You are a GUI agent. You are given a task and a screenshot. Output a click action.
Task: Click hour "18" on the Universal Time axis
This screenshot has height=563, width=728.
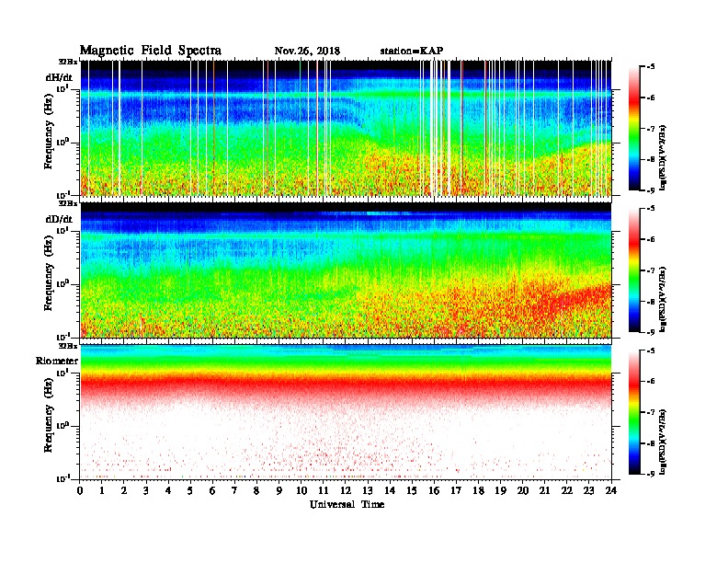click(x=478, y=491)
